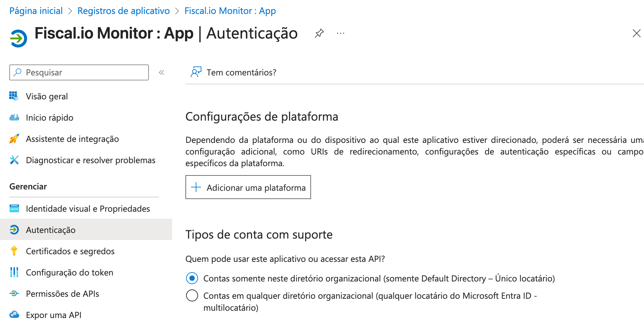Screen dimensions: 644x325
Task: Click the Adicionar uma plataforma button
Action: (x=248, y=187)
